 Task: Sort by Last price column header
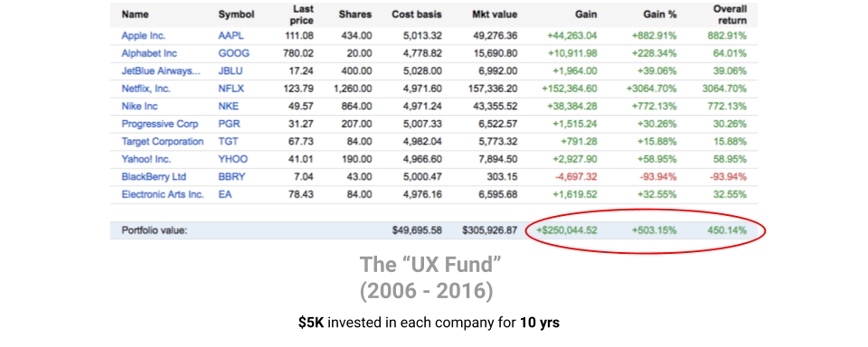pos(302,15)
